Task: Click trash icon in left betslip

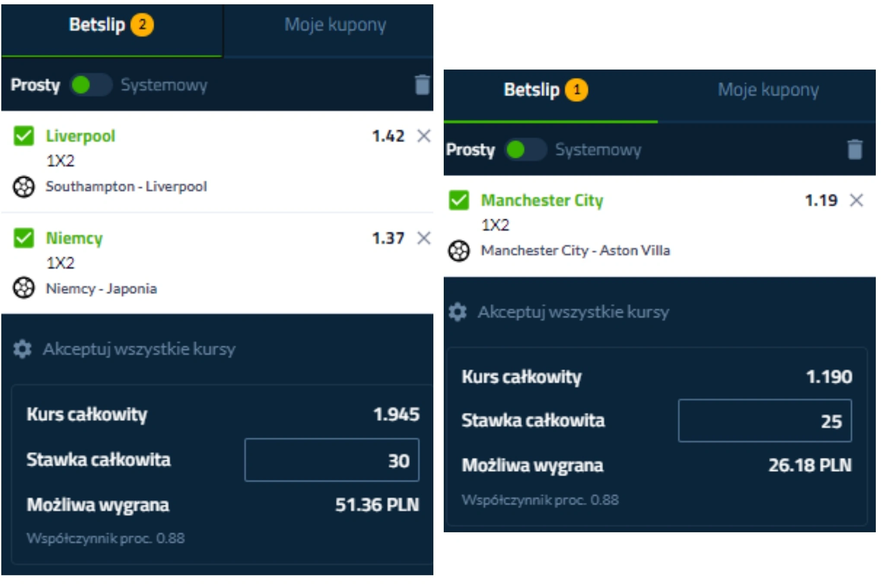Action: point(422,85)
